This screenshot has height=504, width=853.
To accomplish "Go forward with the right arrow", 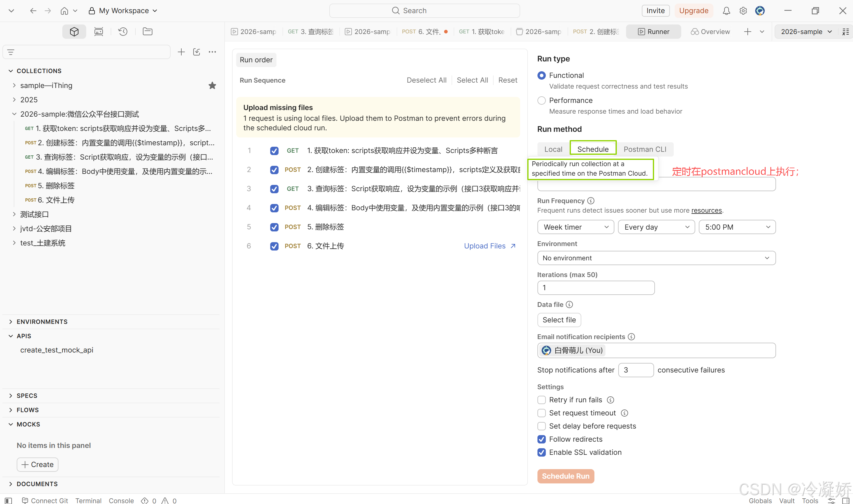I will point(48,11).
